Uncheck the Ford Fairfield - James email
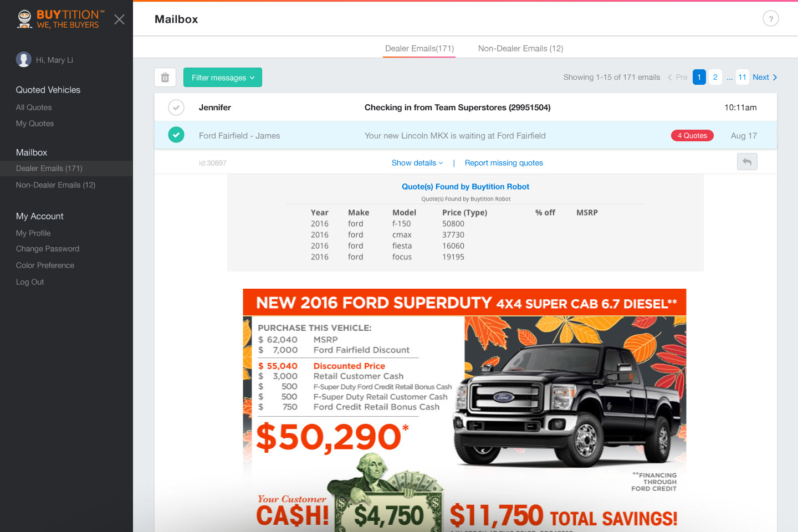798x532 pixels. click(x=176, y=135)
